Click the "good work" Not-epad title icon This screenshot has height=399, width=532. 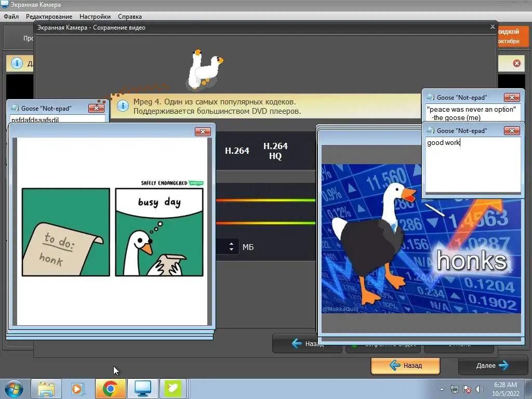click(431, 130)
